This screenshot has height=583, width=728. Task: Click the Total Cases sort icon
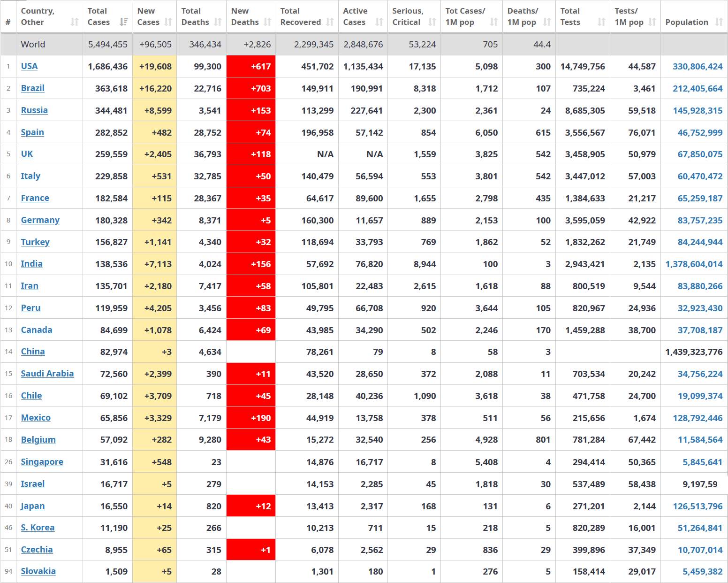(x=124, y=22)
